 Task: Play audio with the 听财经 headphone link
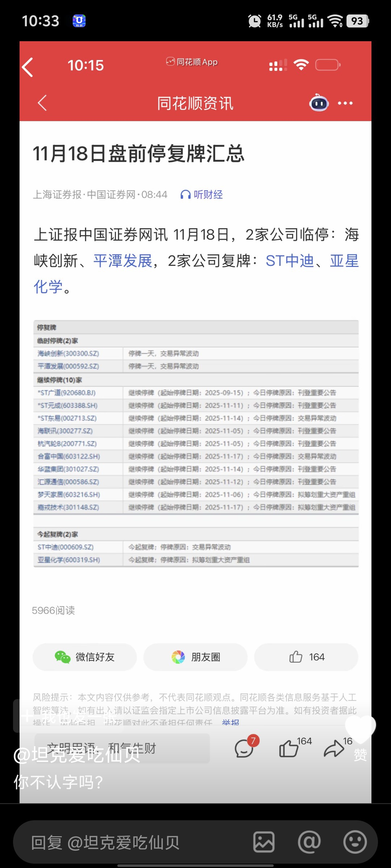(x=202, y=195)
